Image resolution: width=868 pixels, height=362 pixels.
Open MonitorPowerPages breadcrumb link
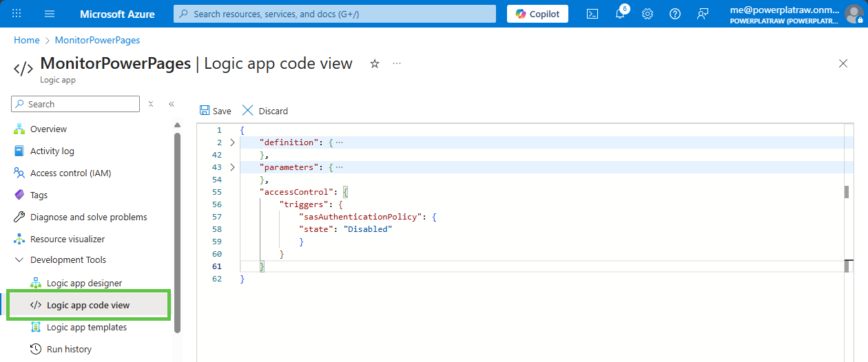pyautogui.click(x=97, y=40)
